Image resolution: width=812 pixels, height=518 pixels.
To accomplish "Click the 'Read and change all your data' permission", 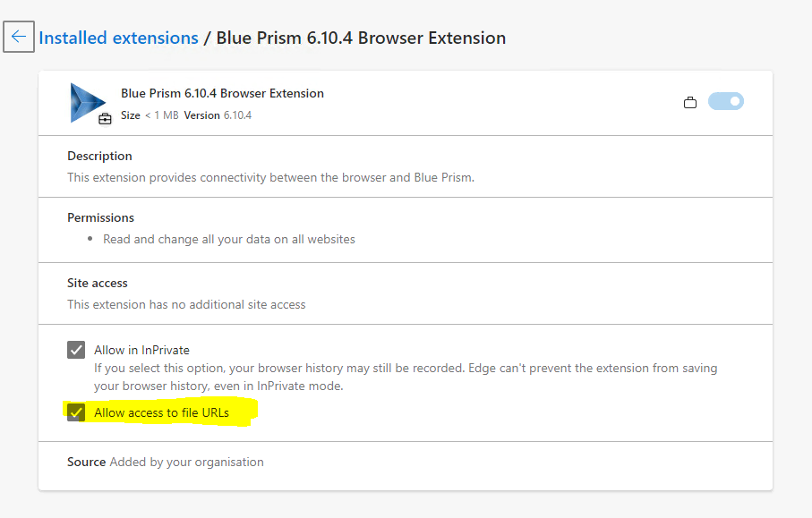I will 229,239.
